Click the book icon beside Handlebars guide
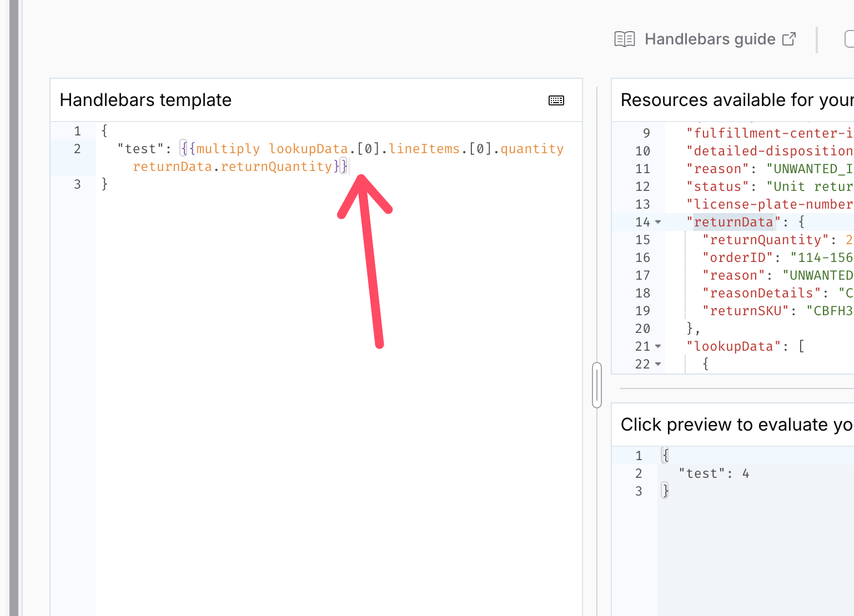 625,39
